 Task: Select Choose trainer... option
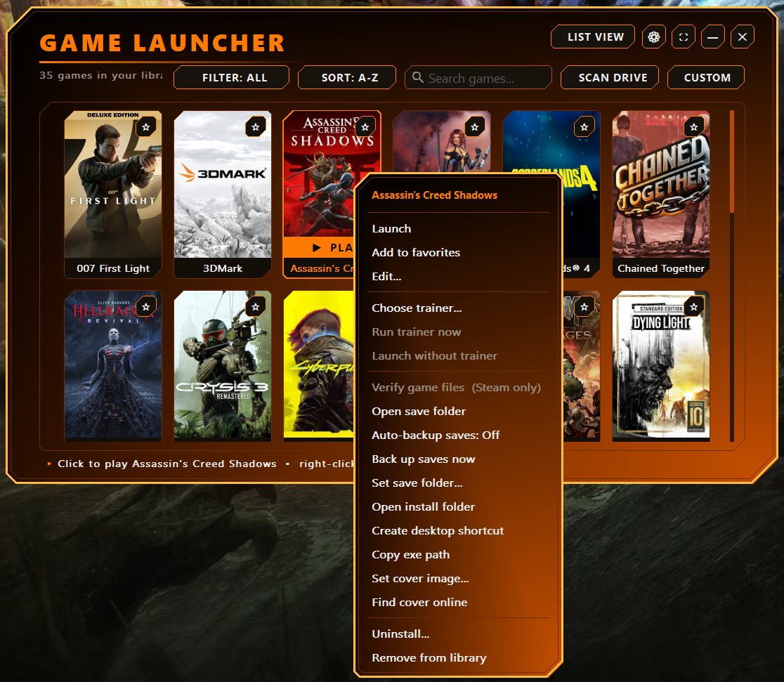[458, 308]
